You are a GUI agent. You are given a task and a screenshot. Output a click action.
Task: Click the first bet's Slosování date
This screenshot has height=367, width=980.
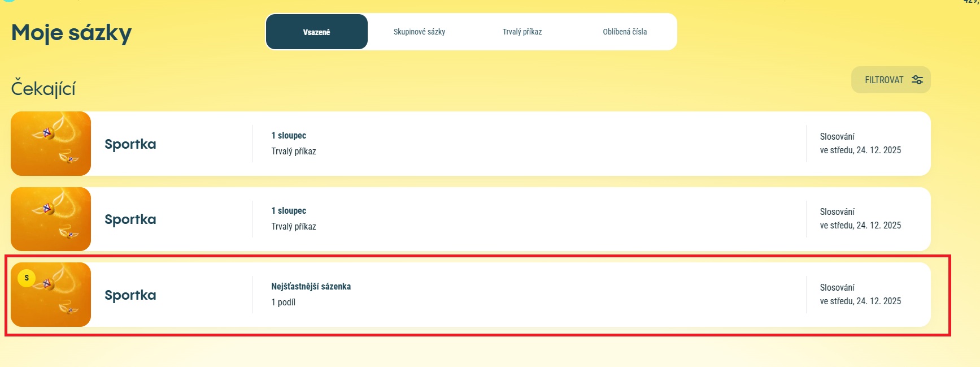point(860,150)
